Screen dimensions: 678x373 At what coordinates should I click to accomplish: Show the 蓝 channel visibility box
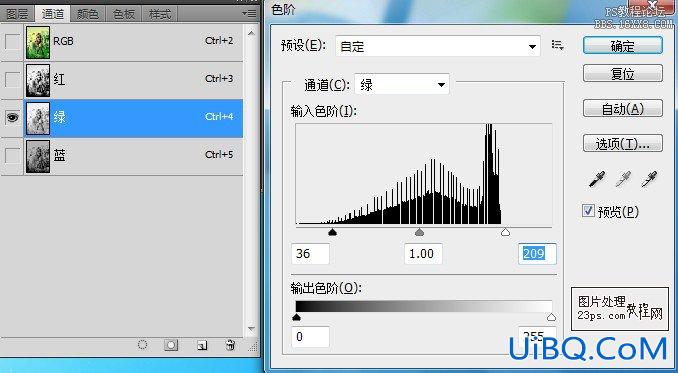[12, 156]
